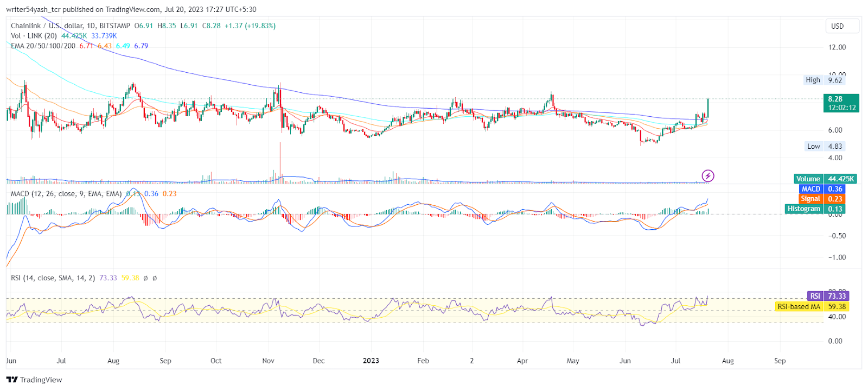868x390 pixels.
Task: Click the purple lightning bolt event icon
Action: click(x=708, y=175)
